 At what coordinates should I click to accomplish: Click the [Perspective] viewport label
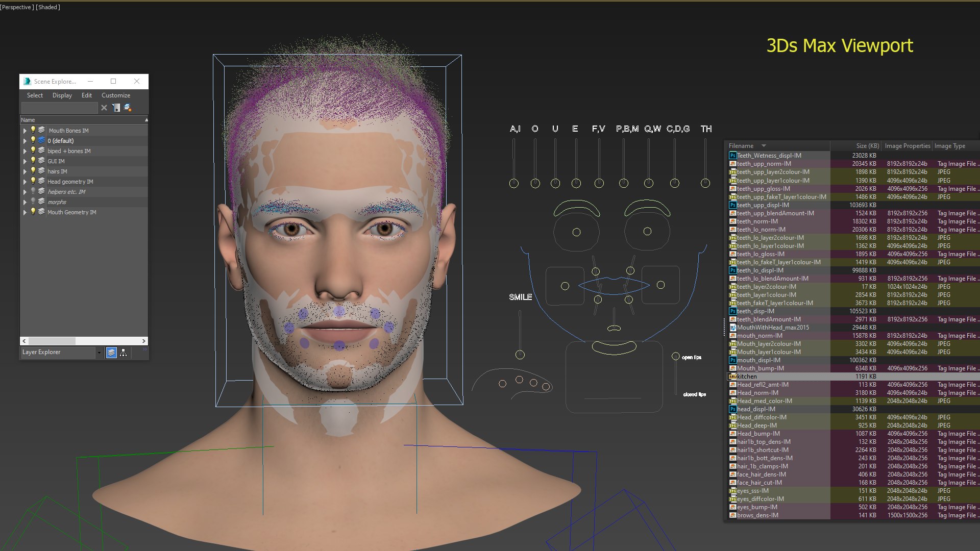[x=17, y=7]
